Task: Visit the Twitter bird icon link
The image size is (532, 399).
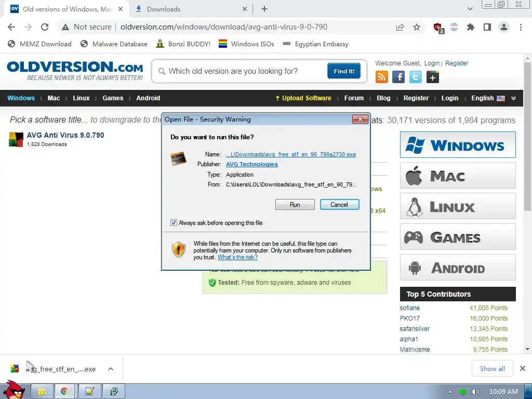Action: click(416, 77)
